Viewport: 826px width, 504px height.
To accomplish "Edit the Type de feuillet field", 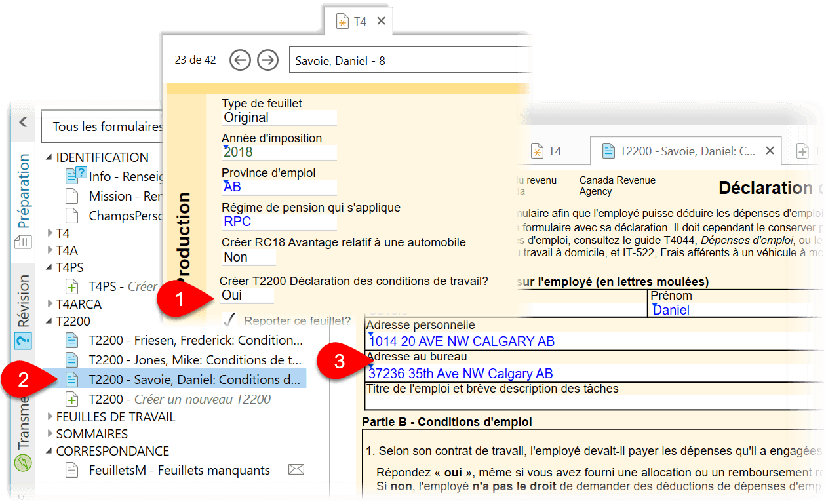I will [x=279, y=118].
